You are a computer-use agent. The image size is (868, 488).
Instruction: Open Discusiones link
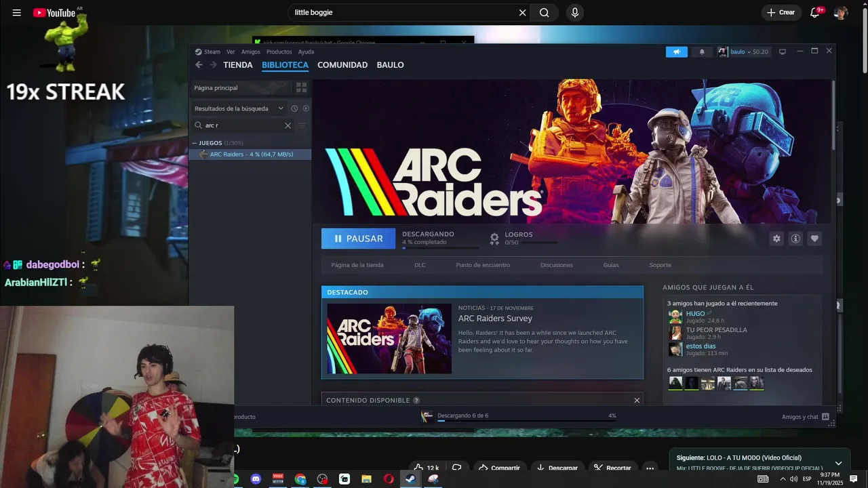(x=557, y=265)
